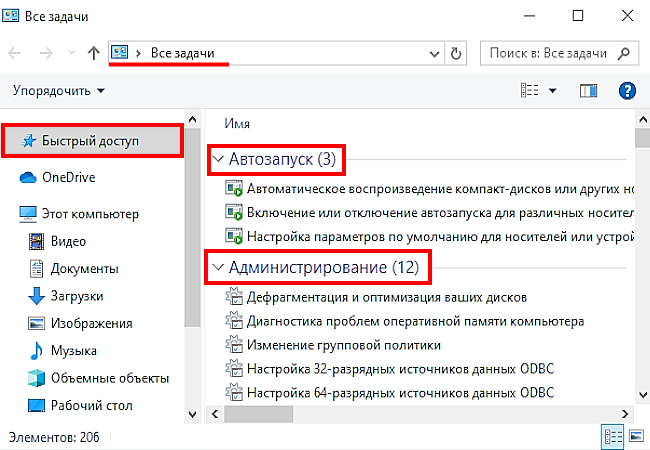The image size is (650, 450).
Task: Collapse the Автозапуск (3) group
Action: pyautogui.click(x=218, y=159)
